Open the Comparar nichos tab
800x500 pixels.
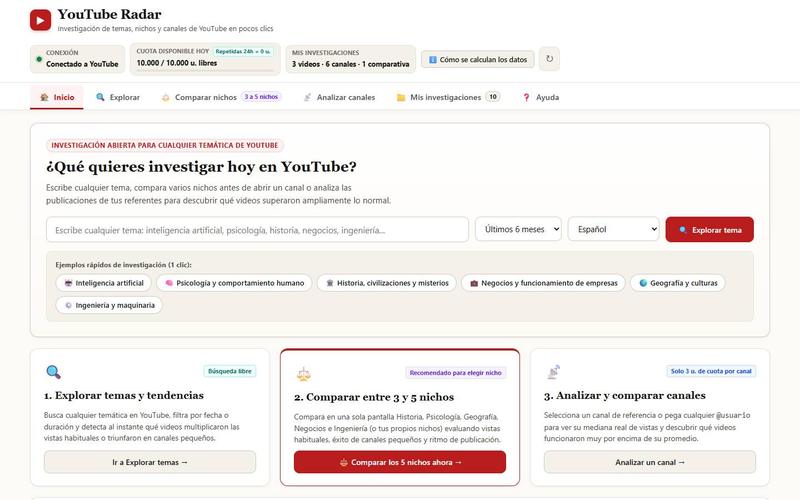click(221, 97)
